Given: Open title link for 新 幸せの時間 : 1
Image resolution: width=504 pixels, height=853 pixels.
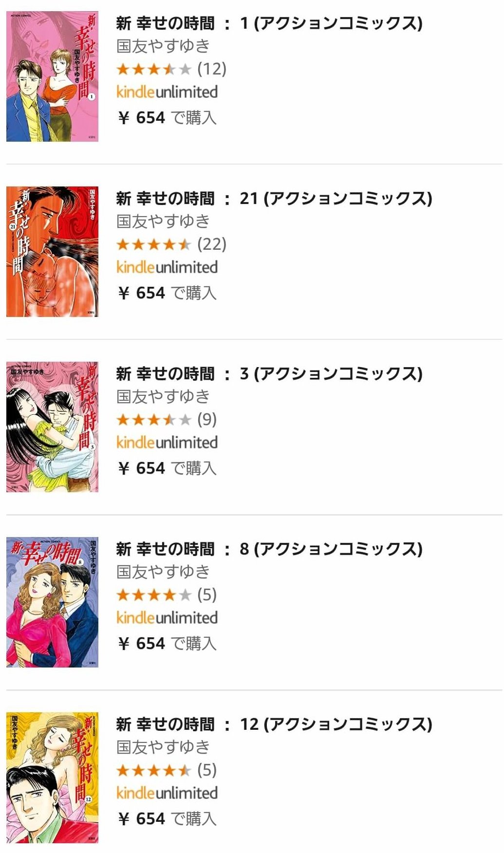Looking at the screenshot, I should (269, 23).
